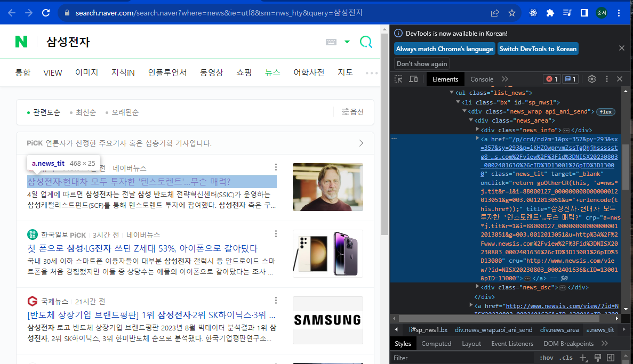Collapse the li sp_nws1 node
Screen dimensions: 633x364
pos(458,102)
